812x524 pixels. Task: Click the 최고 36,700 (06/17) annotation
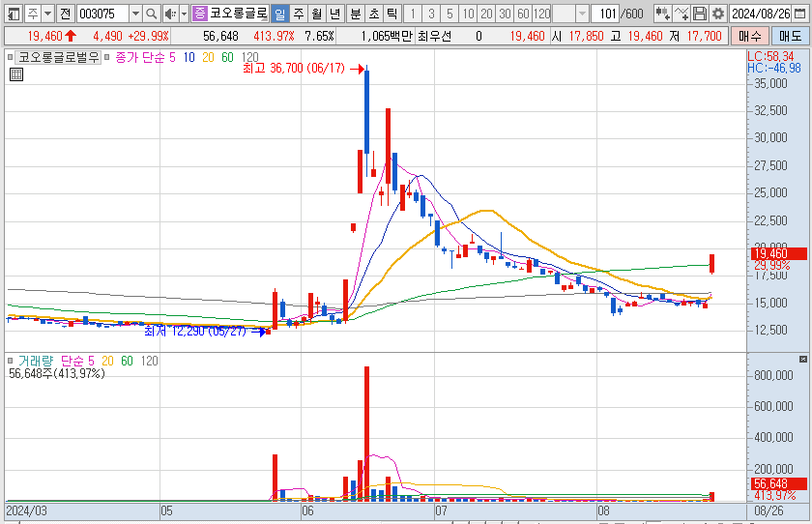(294, 69)
